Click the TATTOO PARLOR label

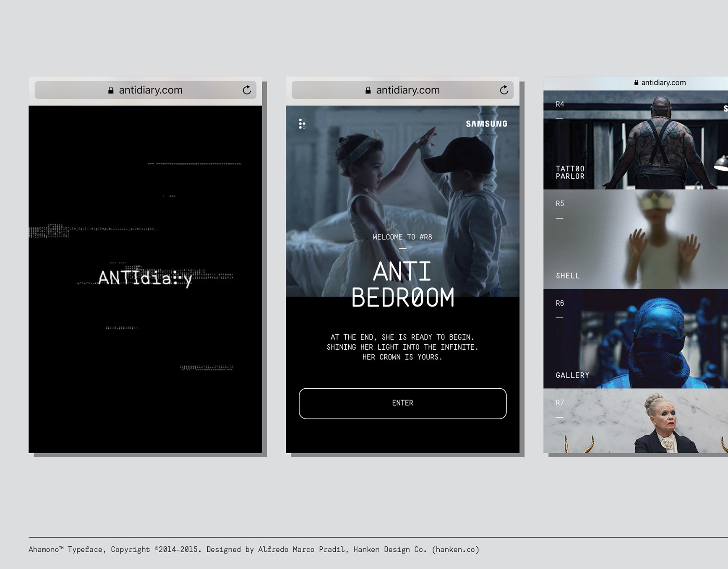coord(570,172)
